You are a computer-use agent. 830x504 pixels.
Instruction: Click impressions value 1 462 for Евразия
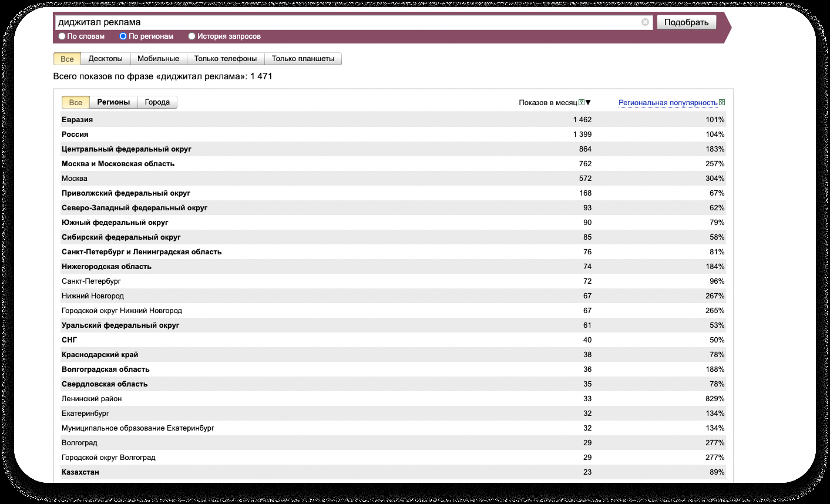(x=583, y=120)
